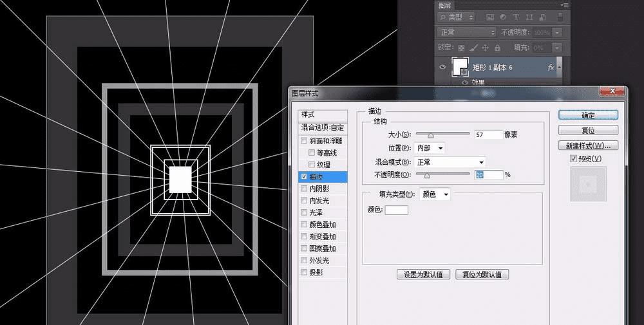The image size is (644, 325).
Task: Select the 投影 style entry label
Action: tap(316, 272)
